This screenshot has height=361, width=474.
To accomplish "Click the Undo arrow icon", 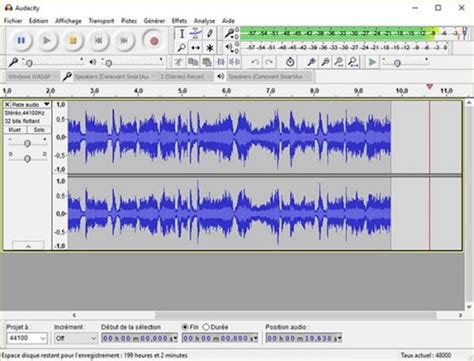I will (x=255, y=62).
